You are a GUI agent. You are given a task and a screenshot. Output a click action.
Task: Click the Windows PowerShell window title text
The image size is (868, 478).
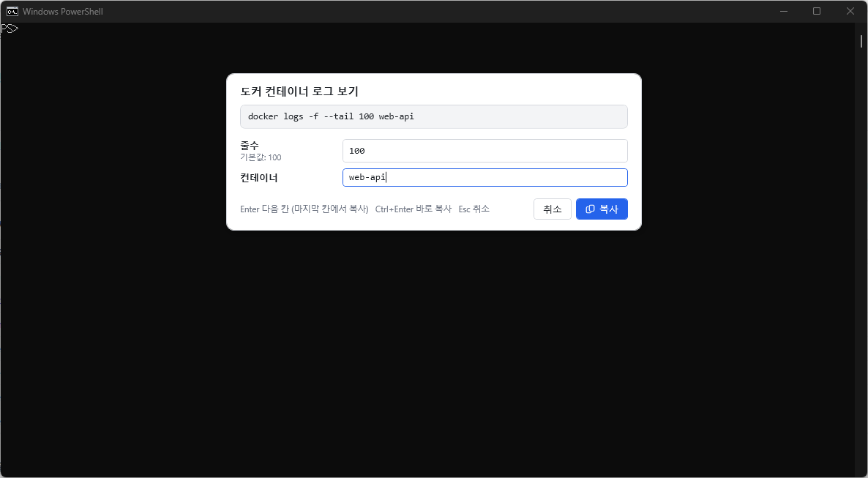coord(62,11)
